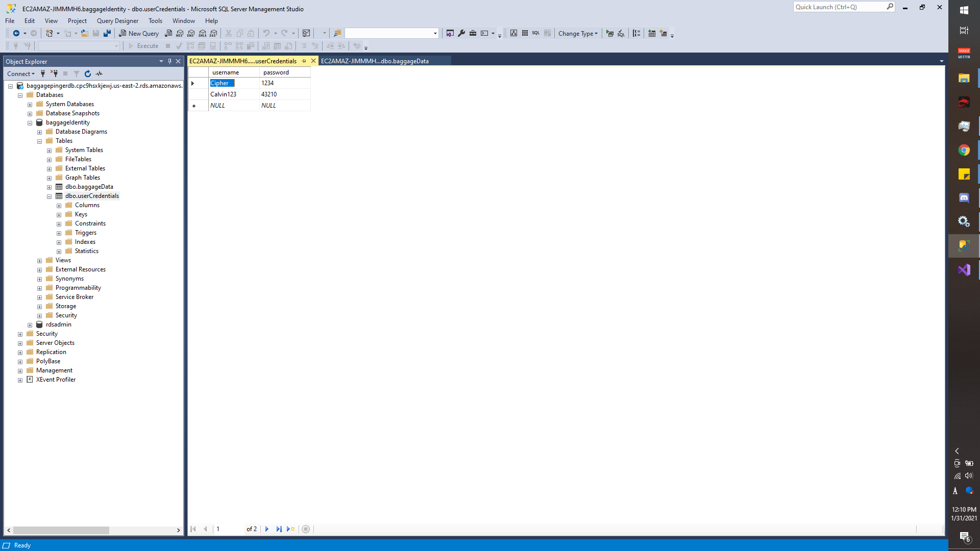Collapse the dbo.userCredentials table node
The height and width of the screenshot is (551, 980).
(x=50, y=196)
